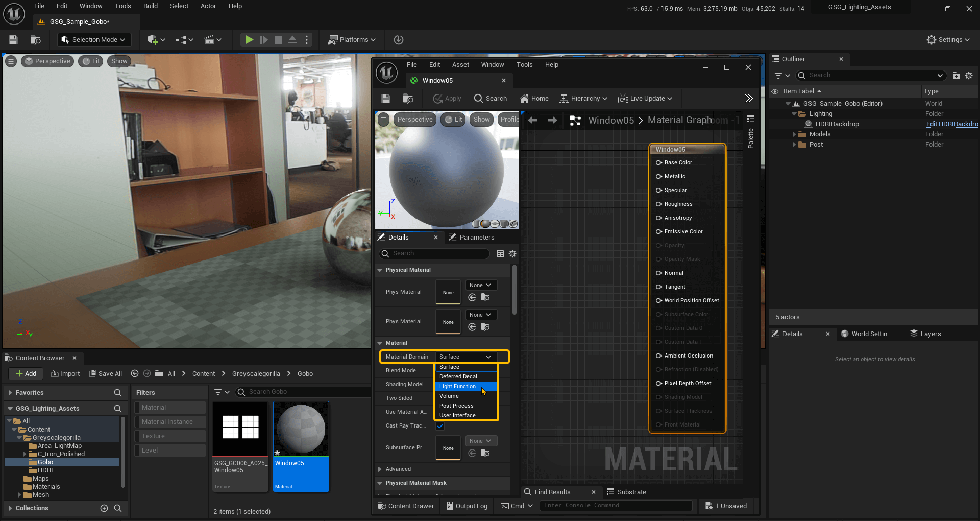Image resolution: width=980 pixels, height=521 pixels.
Task: Open the Hierarchy dropdown in Material Editor
Action: [583, 99]
